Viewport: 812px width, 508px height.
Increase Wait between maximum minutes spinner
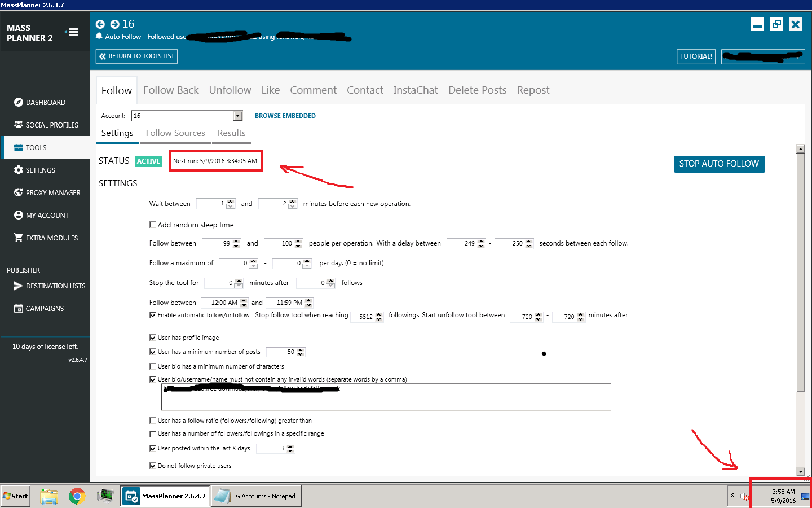tap(293, 202)
